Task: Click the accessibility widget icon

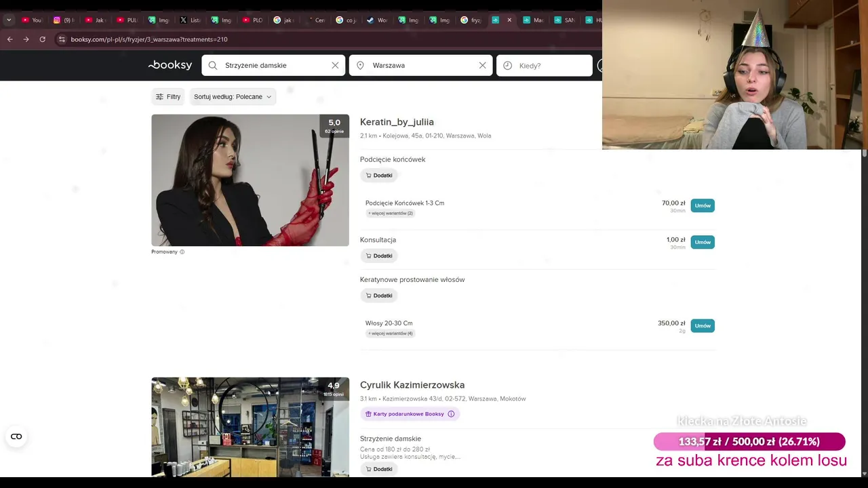Action: click(16, 436)
